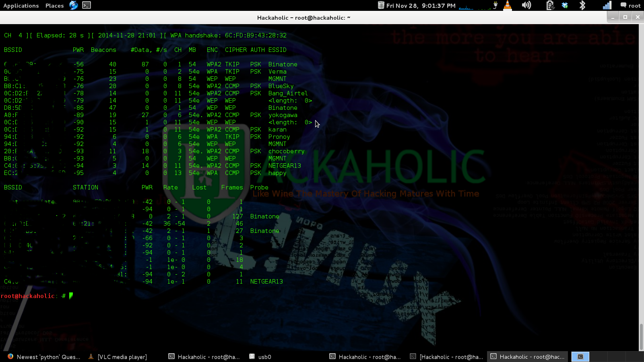Maximize the Hackaholic terminal window
644x362 pixels.
coord(625,17)
